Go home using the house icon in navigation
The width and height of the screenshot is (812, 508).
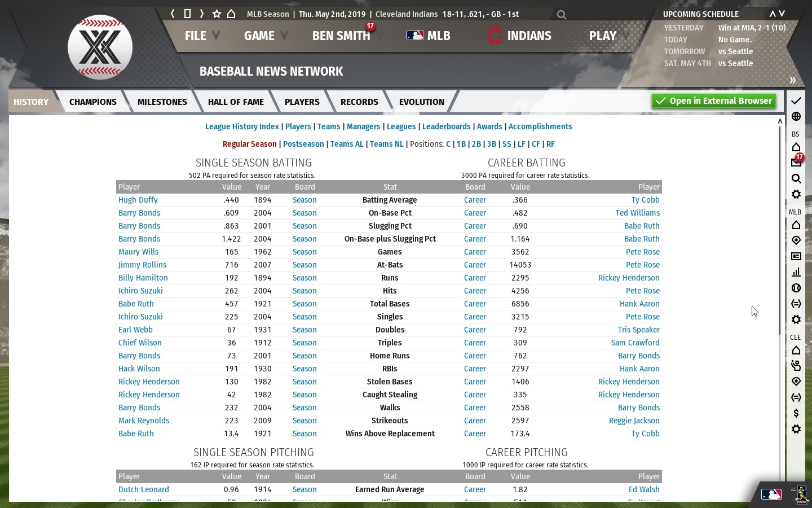[x=231, y=14]
